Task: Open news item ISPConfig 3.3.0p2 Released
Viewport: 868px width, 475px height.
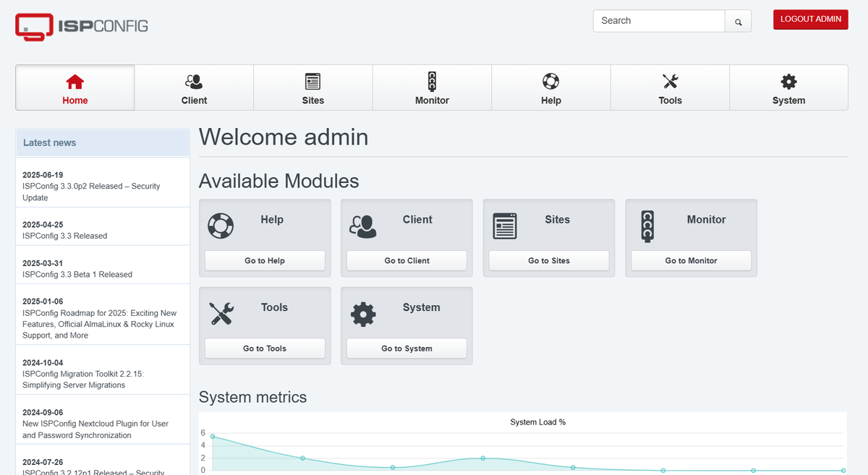Action: (x=91, y=192)
